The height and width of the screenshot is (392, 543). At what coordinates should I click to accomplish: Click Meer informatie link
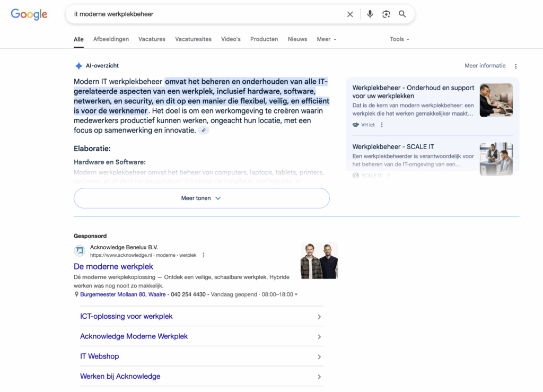[x=485, y=66]
